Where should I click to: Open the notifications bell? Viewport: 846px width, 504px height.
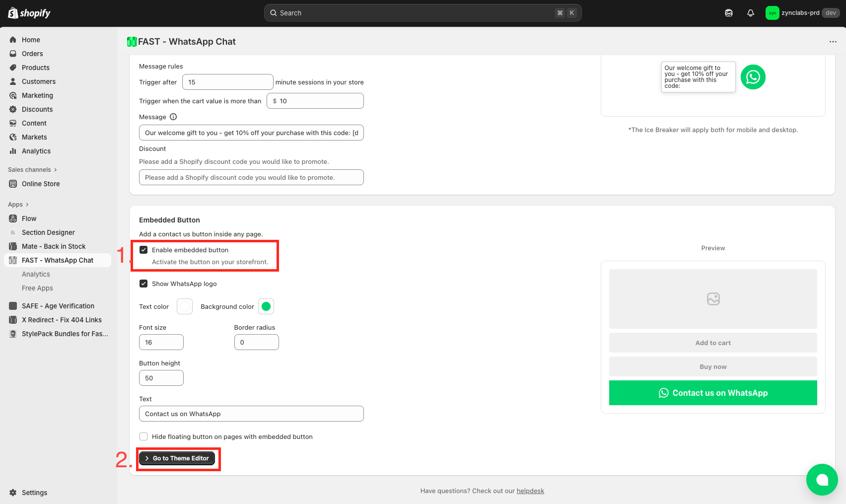(x=750, y=13)
